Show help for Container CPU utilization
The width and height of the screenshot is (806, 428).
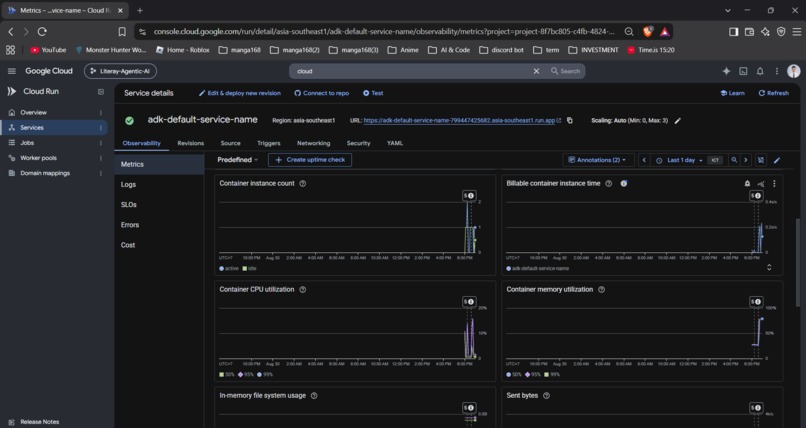303,289
